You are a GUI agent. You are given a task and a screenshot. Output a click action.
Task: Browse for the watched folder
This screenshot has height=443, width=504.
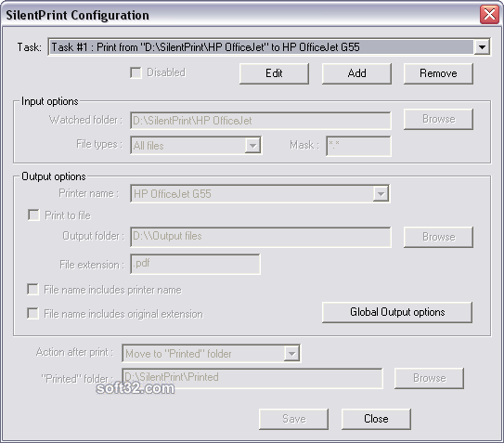(x=438, y=119)
